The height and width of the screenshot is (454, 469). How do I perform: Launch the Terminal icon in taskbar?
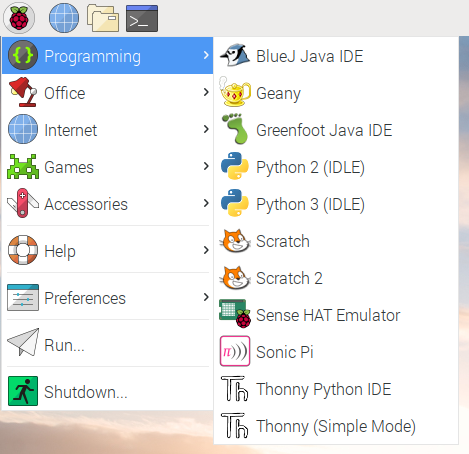point(142,18)
